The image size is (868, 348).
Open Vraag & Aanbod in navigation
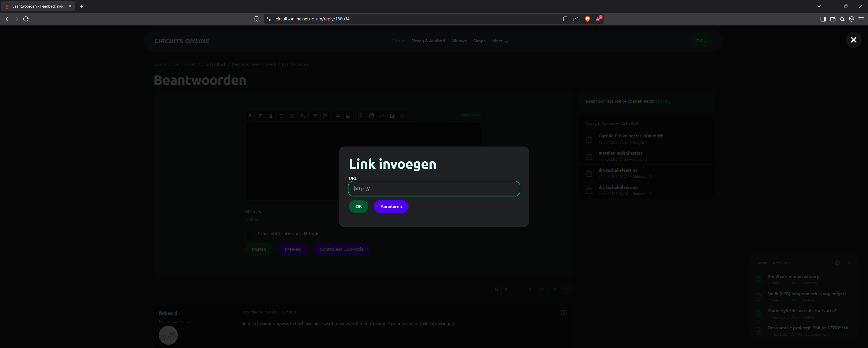pyautogui.click(x=428, y=41)
